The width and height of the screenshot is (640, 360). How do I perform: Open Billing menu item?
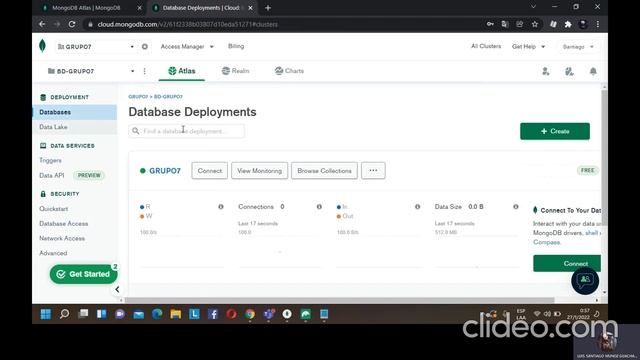236,46
